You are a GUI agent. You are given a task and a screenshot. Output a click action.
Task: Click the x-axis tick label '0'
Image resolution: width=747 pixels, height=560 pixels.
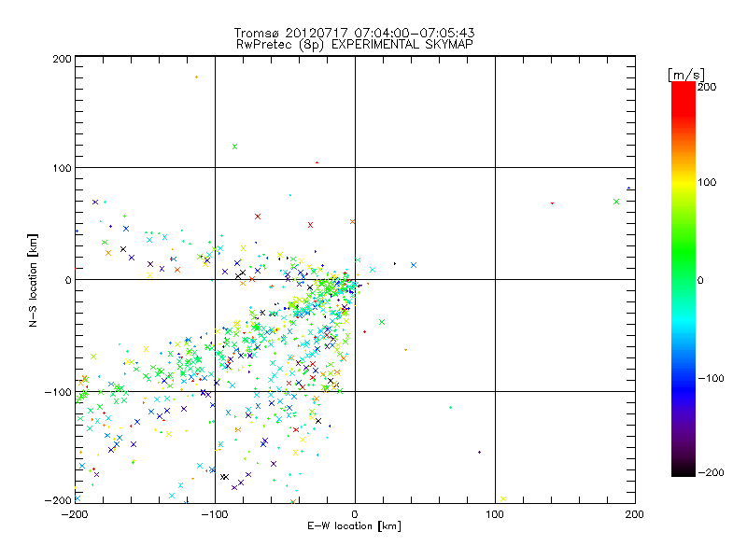pyautogui.click(x=355, y=514)
